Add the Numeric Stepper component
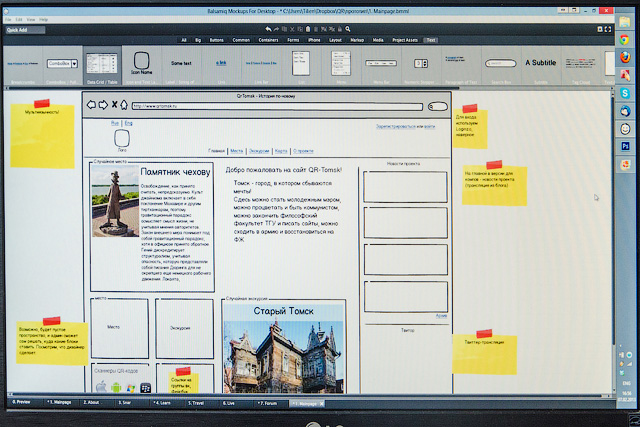Screen dimensions: 640x427 coord(421,65)
